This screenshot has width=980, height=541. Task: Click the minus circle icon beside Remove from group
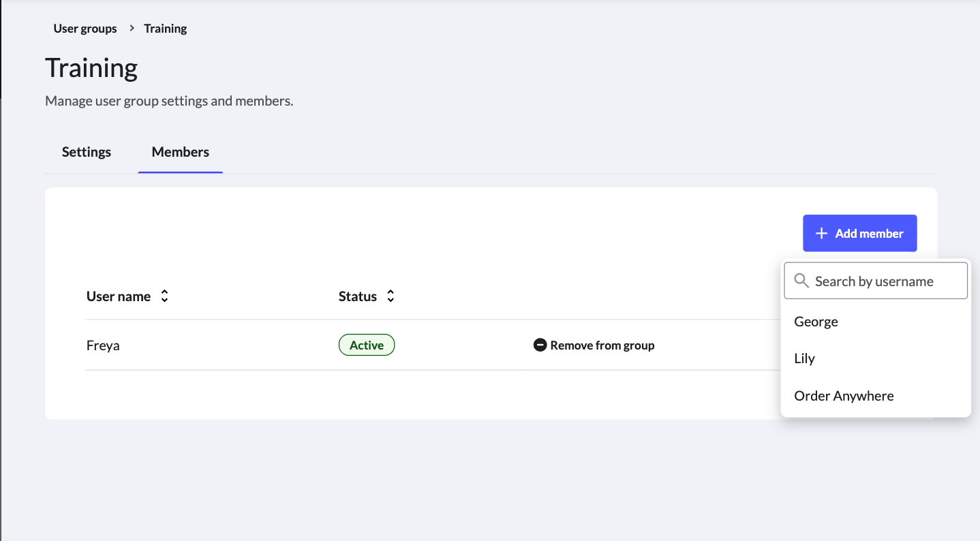[540, 345]
